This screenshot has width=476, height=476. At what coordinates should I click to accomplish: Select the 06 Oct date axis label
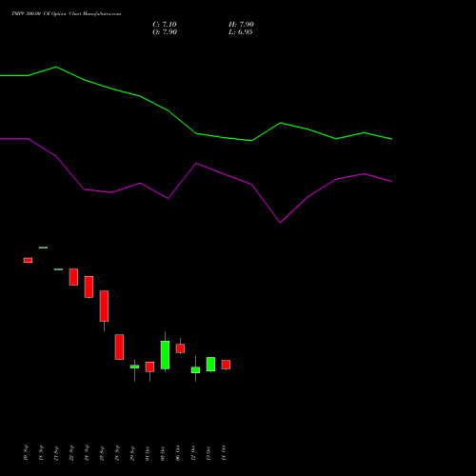178,453
